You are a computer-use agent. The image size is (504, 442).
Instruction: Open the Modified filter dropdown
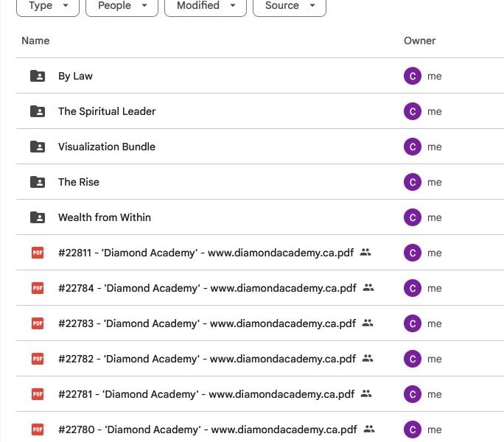206,6
